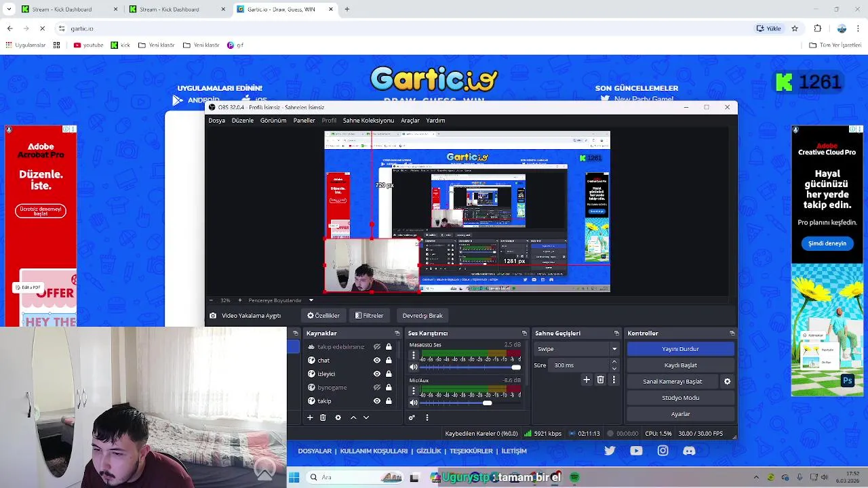This screenshot has height=488, width=868.
Task: Open the Mic/Aux channel options menu
Action: [414, 390]
